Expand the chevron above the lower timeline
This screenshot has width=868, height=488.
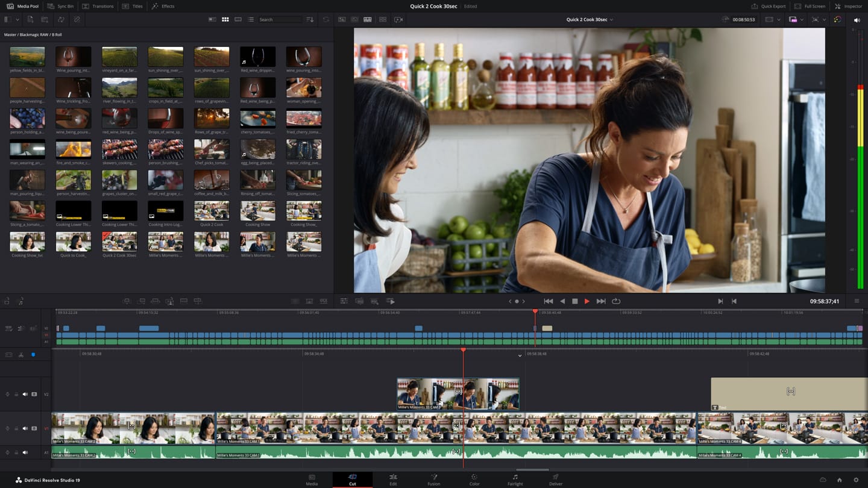click(x=520, y=355)
